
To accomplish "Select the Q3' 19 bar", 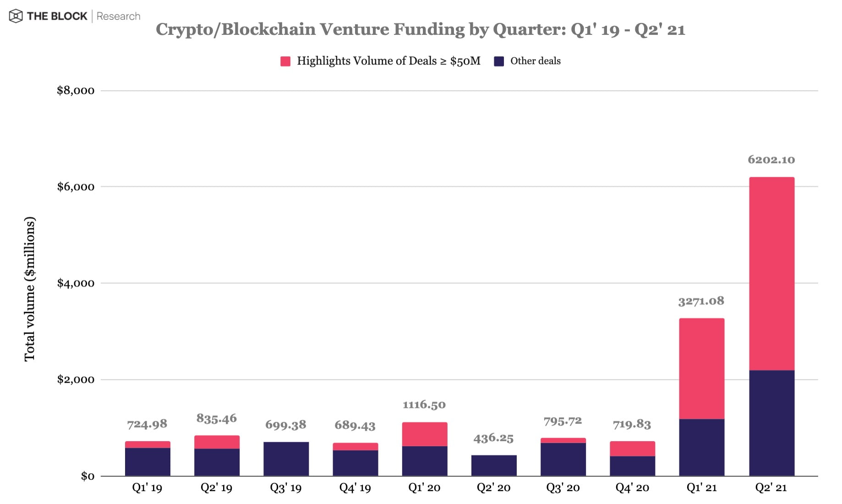I will click(x=286, y=459).
